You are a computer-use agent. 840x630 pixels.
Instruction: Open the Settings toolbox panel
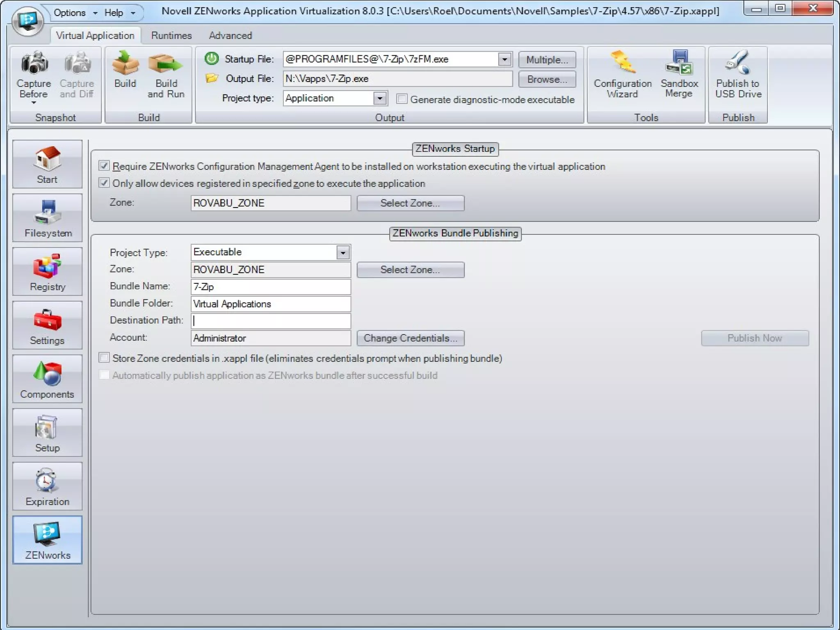tap(47, 326)
